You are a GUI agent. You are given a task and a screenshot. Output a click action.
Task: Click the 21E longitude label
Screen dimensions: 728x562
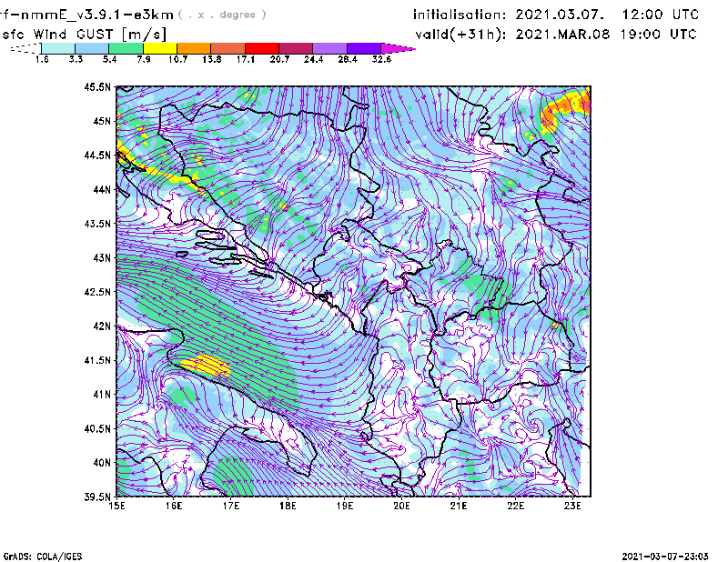pos(459,506)
